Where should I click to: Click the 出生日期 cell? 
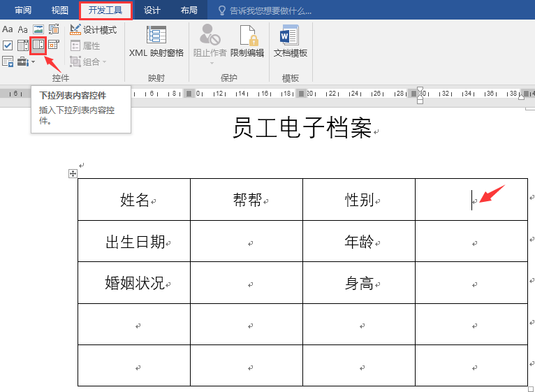[x=134, y=241]
